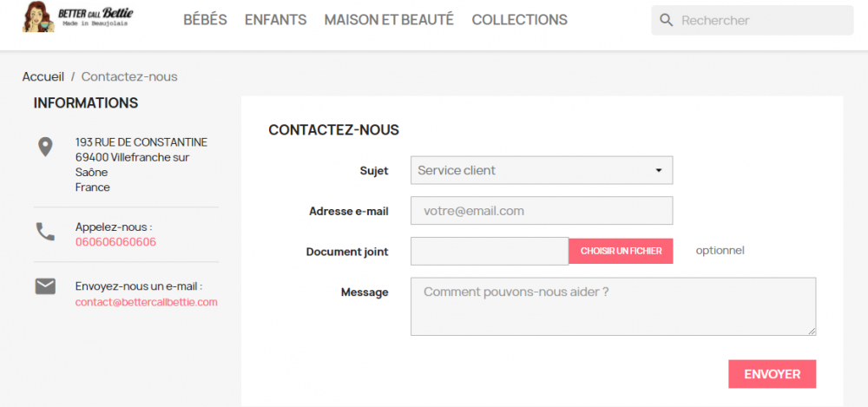Screen dimensions: 868x407
Task: Click the contact@bettercallbettie.com email link
Action: click(x=146, y=302)
